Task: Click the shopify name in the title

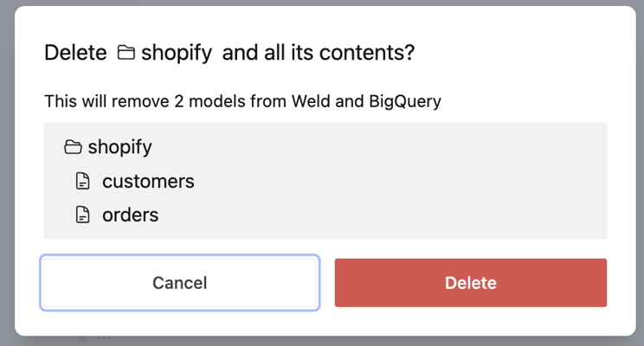Action: (x=177, y=53)
